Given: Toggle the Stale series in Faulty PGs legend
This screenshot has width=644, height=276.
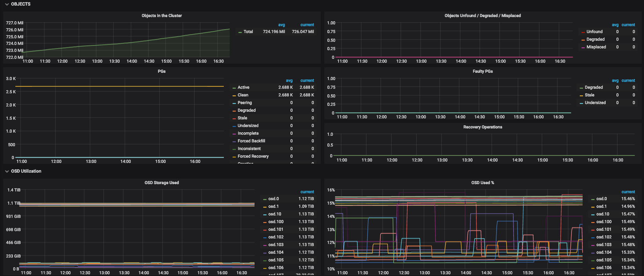Looking at the screenshot, I should [589, 95].
